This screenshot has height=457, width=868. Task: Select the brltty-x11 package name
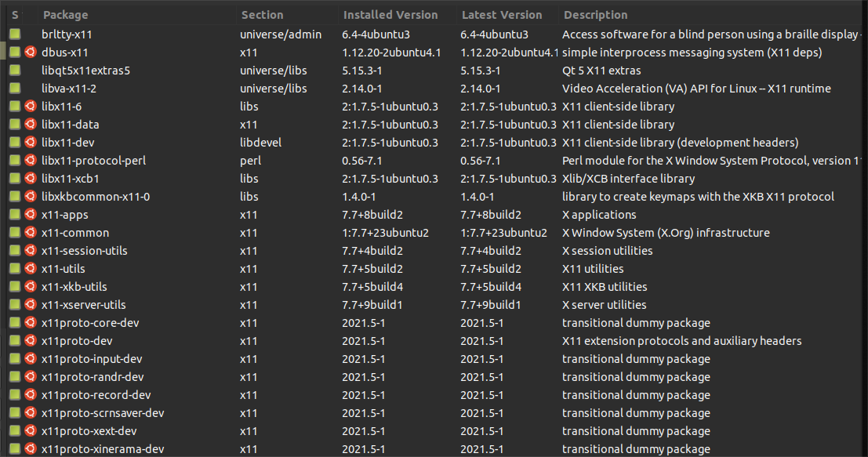pos(67,34)
